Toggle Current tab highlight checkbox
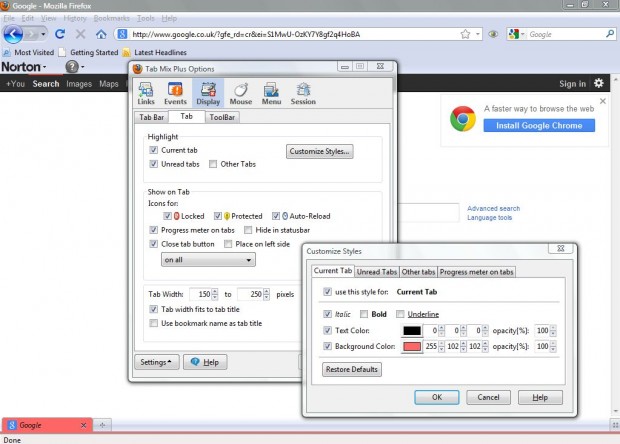The height and width of the screenshot is (444, 620). (x=153, y=150)
